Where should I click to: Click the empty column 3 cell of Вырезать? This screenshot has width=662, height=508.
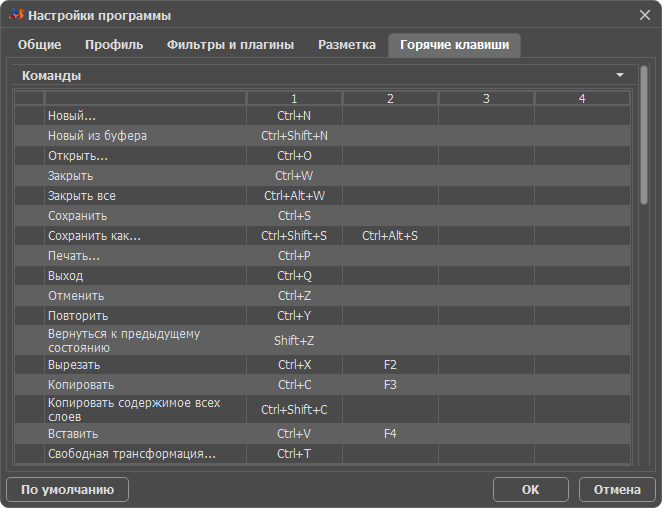(x=486, y=365)
